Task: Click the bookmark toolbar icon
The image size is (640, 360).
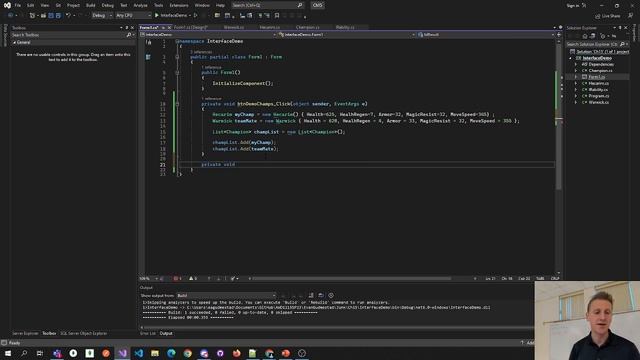Action: (x=277, y=16)
